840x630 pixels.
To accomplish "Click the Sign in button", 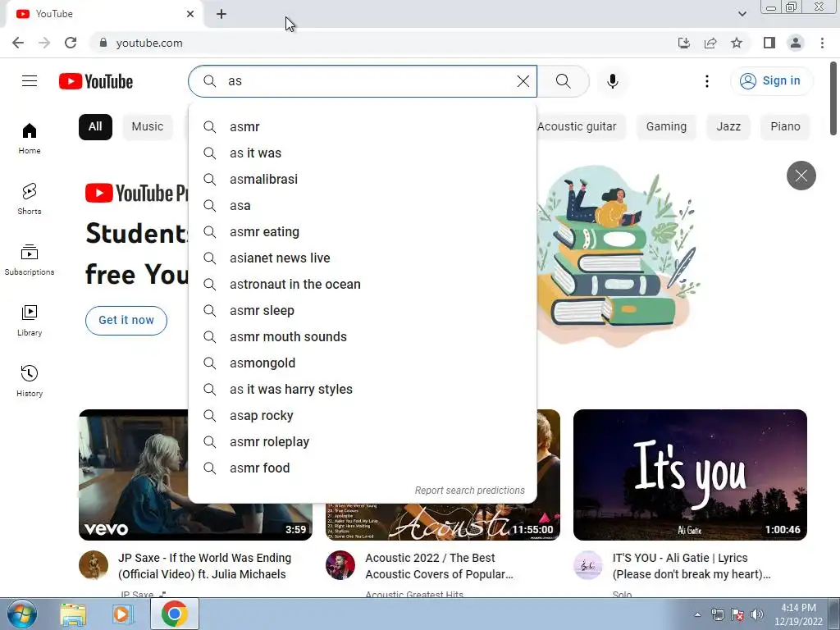I will point(771,81).
